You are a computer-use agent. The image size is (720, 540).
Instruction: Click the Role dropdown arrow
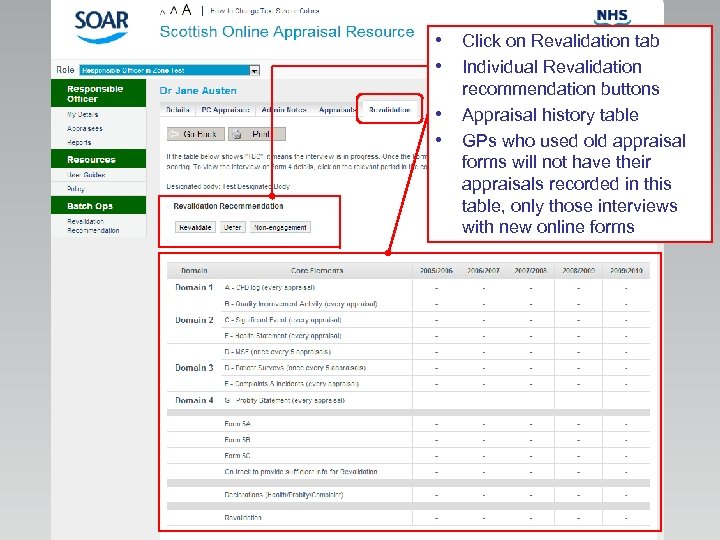click(x=254, y=71)
